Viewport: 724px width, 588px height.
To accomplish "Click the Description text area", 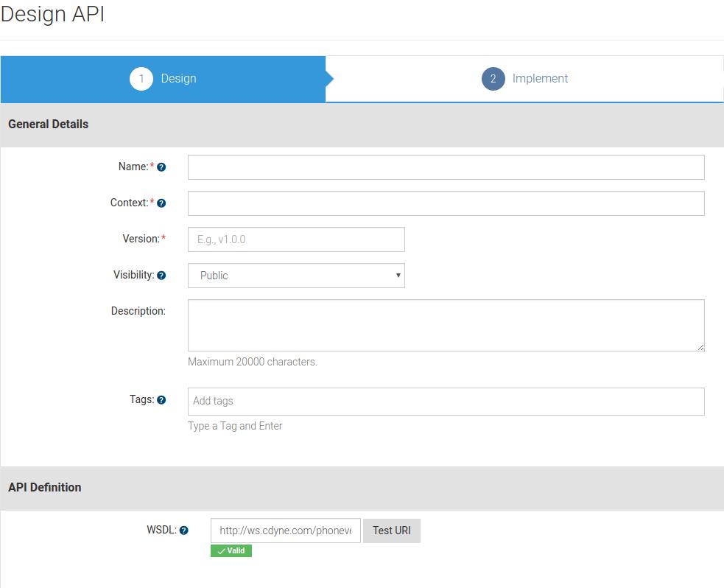I will point(445,324).
